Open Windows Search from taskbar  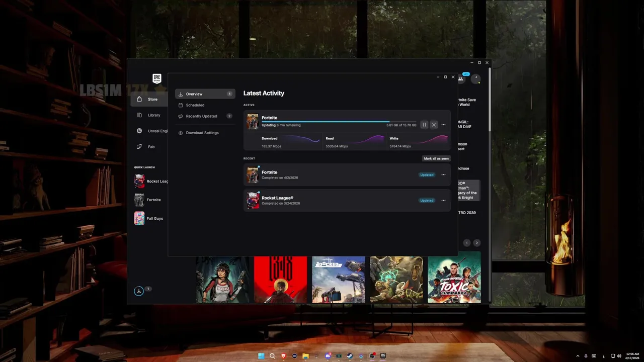point(272,356)
